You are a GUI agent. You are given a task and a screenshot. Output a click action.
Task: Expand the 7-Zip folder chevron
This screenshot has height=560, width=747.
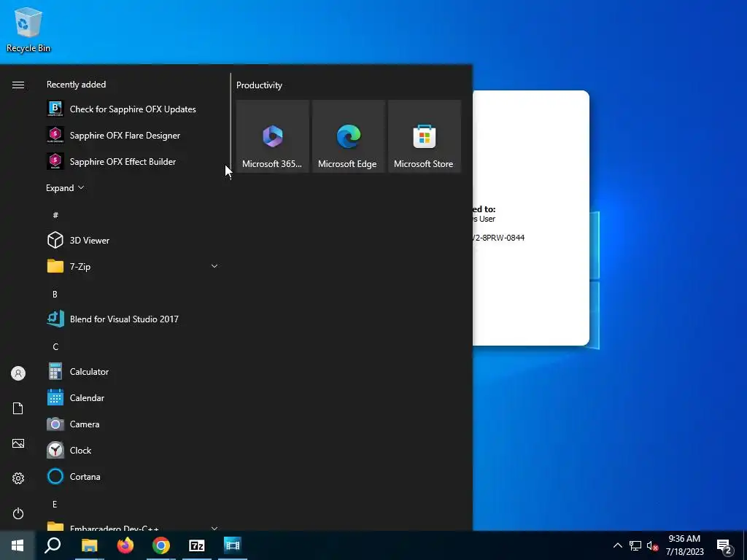pos(214,266)
